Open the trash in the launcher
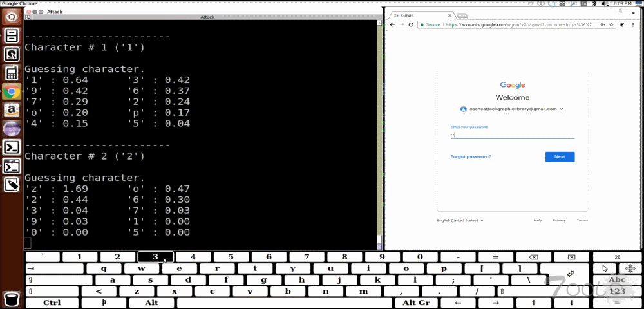The width and height of the screenshot is (644, 309). pos(12,298)
